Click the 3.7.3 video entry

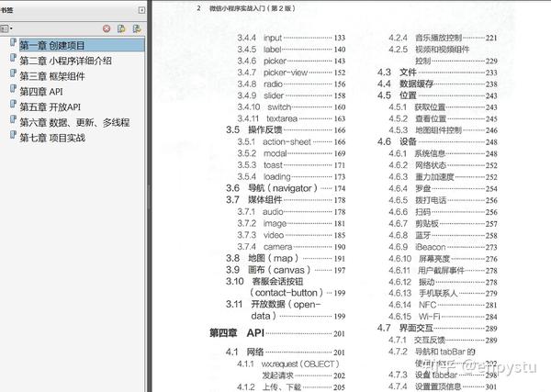click(x=291, y=235)
